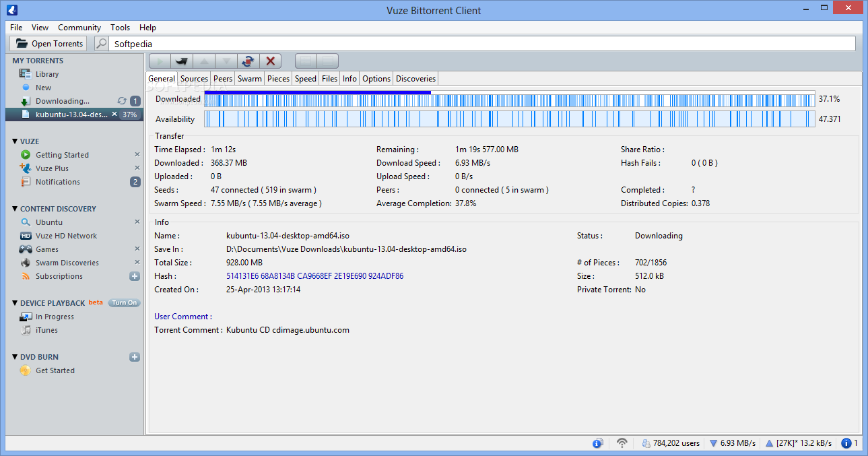Click the Move Down arrow toolbar button

226,61
